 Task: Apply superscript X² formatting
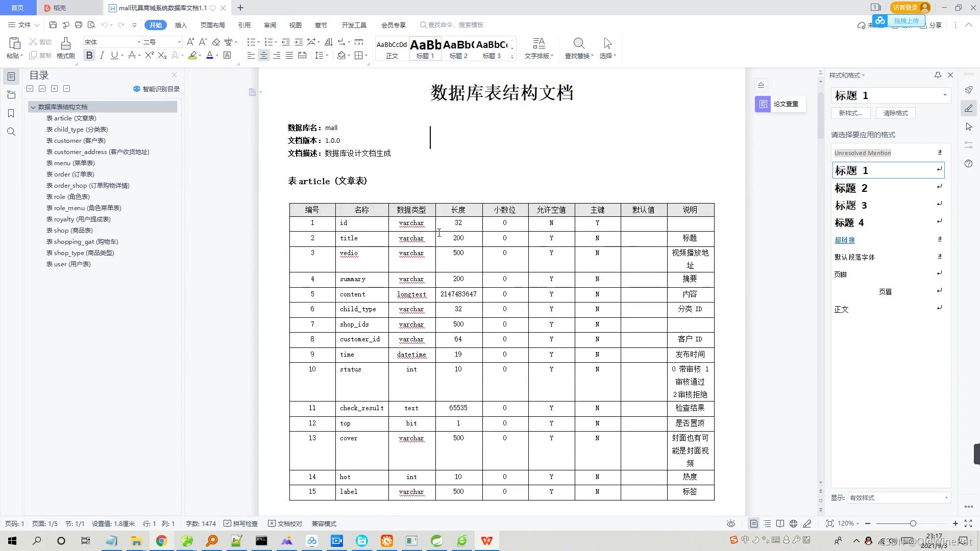pos(149,55)
